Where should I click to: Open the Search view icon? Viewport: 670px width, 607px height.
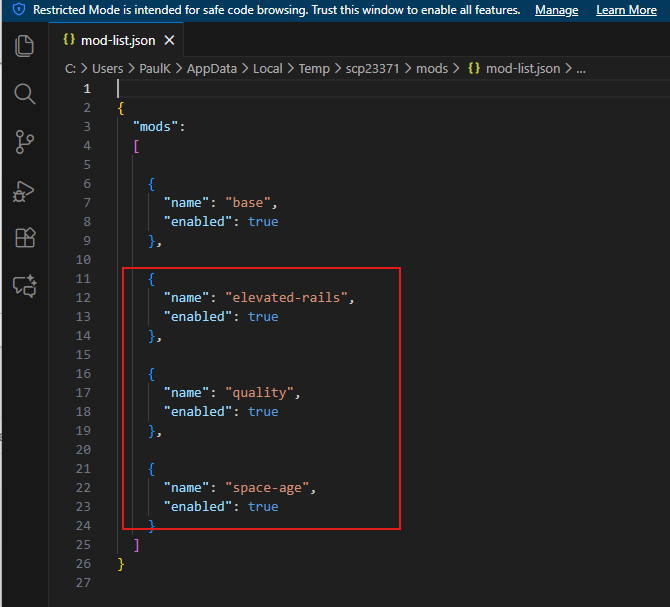point(25,94)
